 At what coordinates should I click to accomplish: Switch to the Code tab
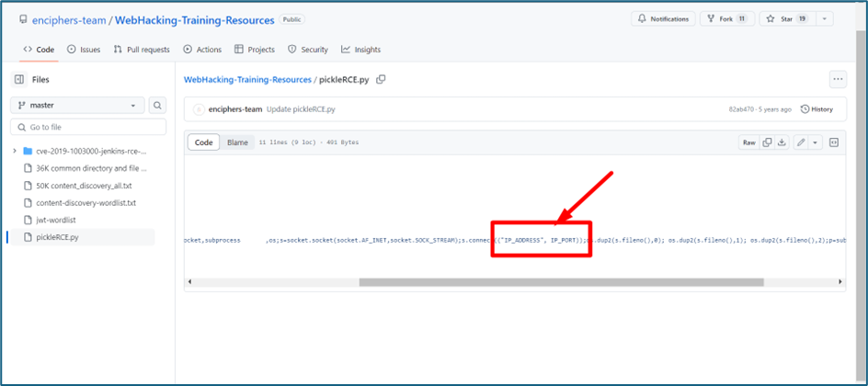click(x=39, y=50)
